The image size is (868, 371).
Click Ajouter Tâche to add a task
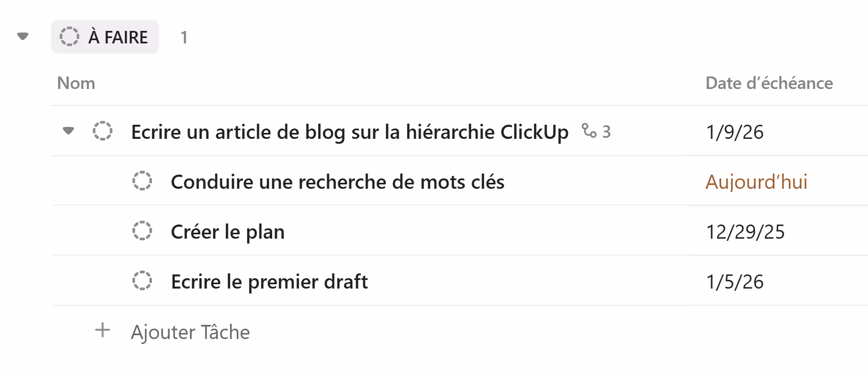[190, 331]
